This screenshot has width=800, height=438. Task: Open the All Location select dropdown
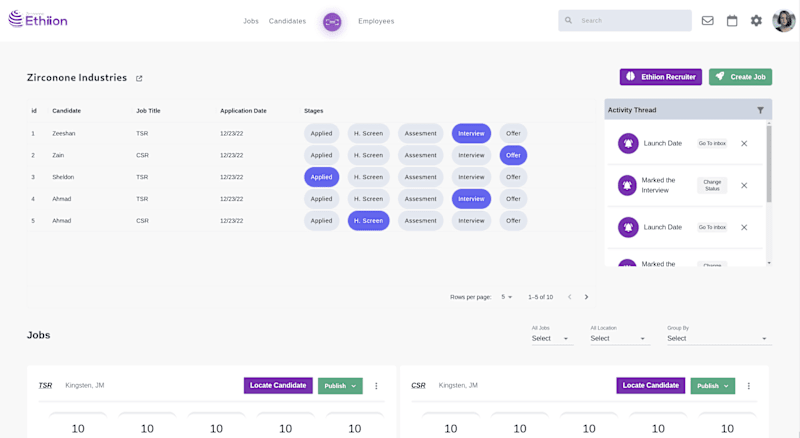[620, 338]
